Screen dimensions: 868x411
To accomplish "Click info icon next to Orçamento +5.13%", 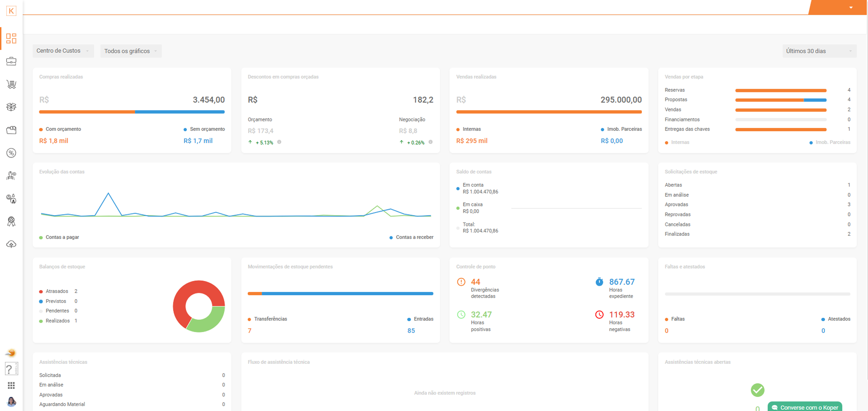I will pos(279,142).
